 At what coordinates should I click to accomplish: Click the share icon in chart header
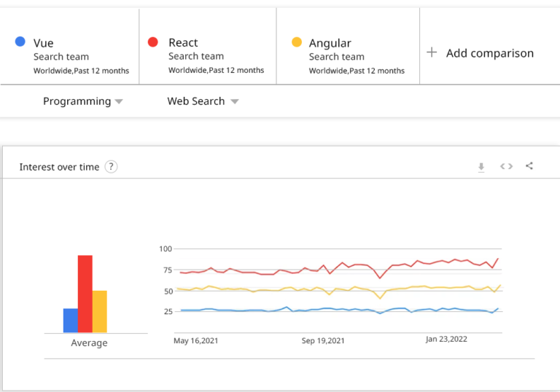pos(529,166)
